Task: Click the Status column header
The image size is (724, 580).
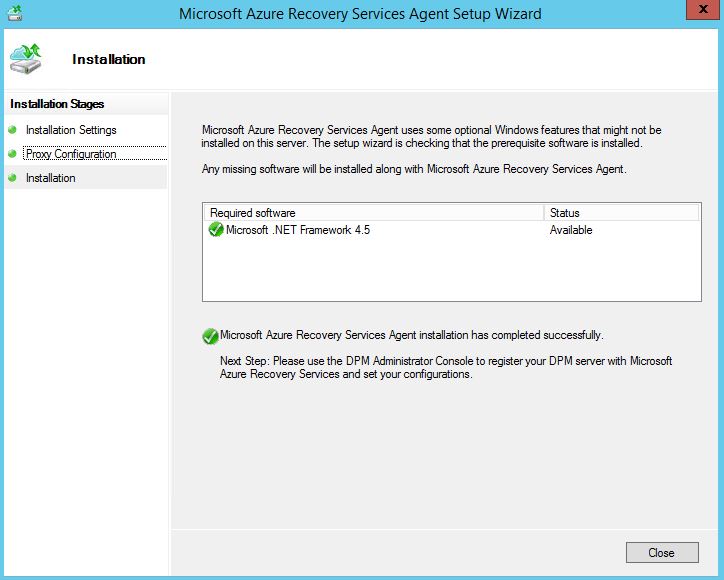Action: point(621,213)
